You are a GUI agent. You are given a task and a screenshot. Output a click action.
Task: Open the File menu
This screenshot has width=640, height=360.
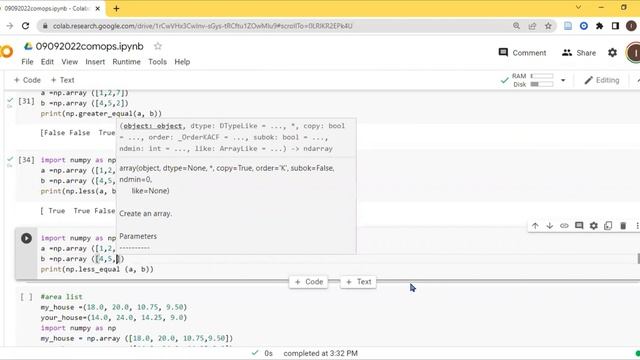click(x=27, y=62)
